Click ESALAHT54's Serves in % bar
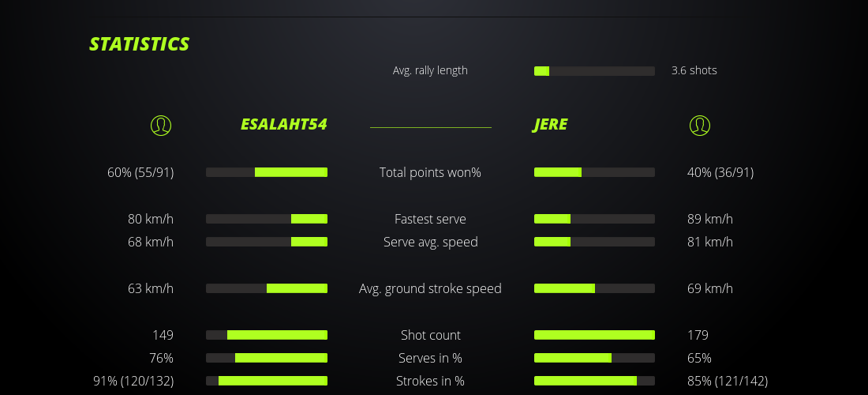Screen dimensions: 868x395 tap(267, 358)
